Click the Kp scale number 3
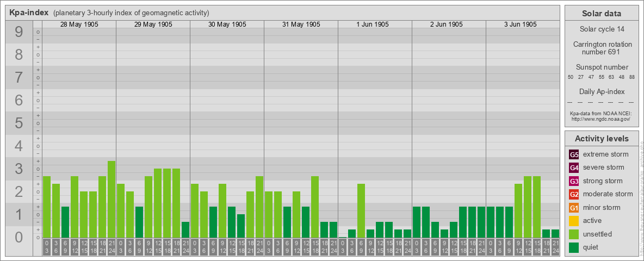The width and height of the screenshot is (644, 261). point(18,169)
